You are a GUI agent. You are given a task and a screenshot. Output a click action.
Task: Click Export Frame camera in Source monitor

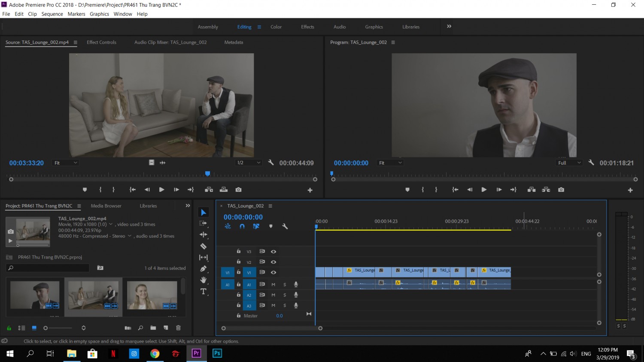tap(239, 190)
